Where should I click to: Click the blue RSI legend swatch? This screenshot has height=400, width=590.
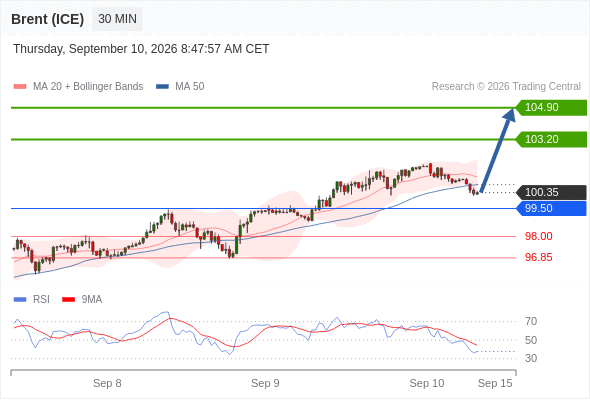click(x=20, y=300)
